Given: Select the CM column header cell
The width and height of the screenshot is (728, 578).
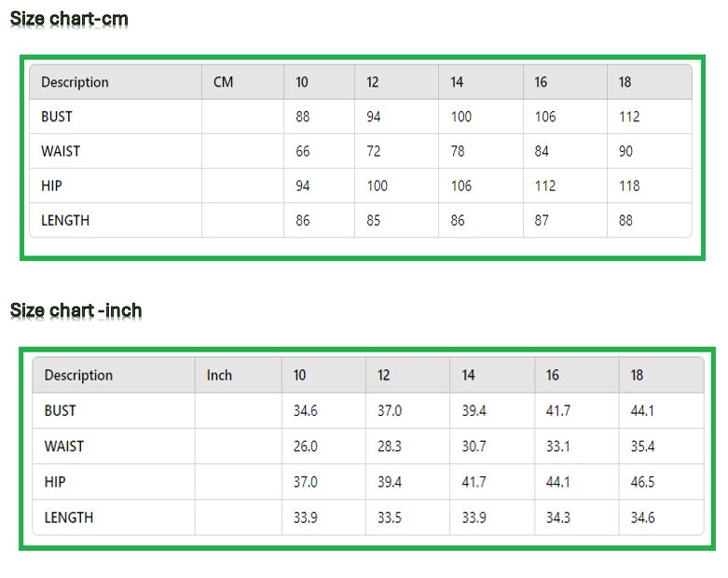Looking at the screenshot, I should 224,82.
